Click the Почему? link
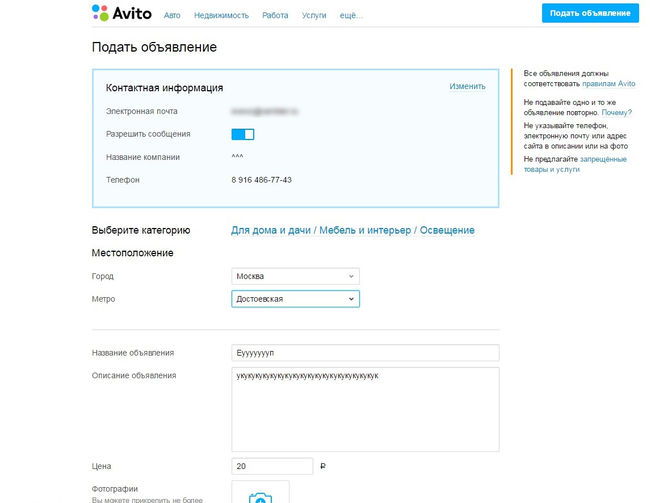Screen dimensions: 659x503 point(617,113)
